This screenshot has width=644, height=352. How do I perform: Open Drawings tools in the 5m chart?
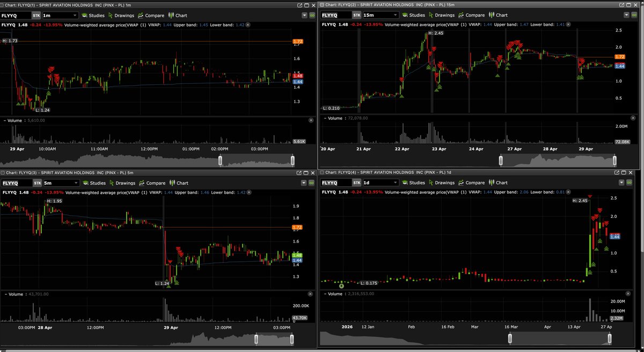tap(121, 183)
